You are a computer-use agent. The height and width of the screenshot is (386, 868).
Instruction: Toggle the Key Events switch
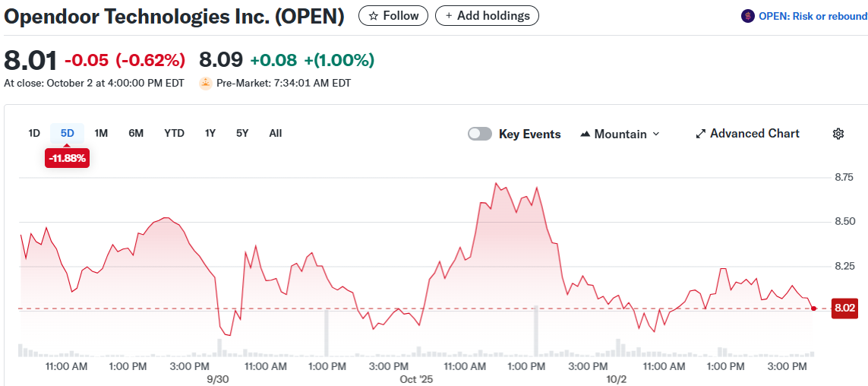click(480, 134)
